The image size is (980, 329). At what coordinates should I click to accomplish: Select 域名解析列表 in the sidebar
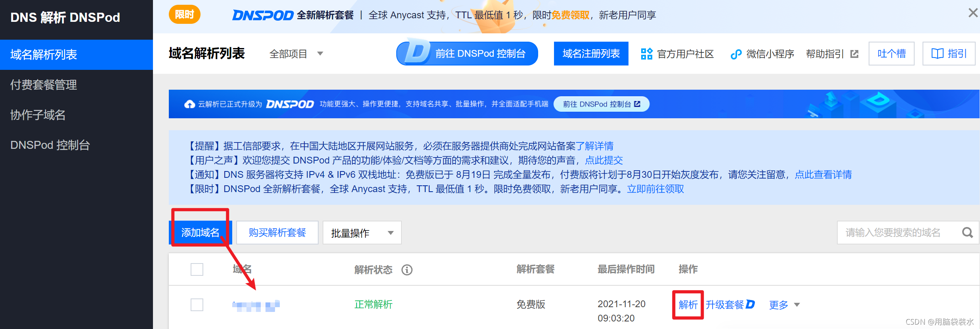pyautogui.click(x=76, y=55)
